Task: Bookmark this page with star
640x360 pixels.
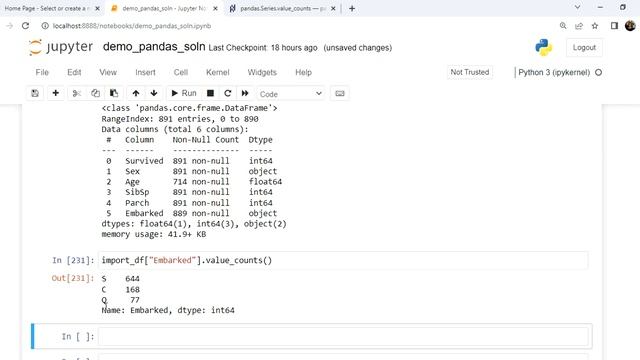Action: [595, 26]
